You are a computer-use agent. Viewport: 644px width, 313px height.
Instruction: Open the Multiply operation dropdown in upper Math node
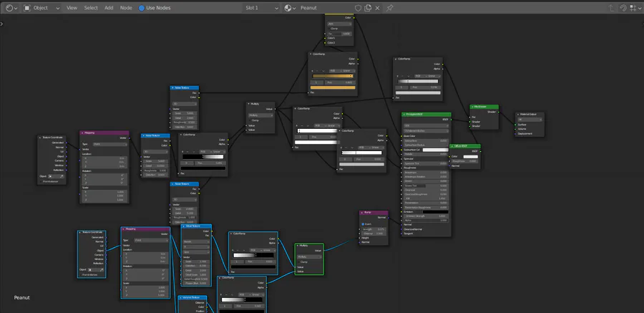260,115
